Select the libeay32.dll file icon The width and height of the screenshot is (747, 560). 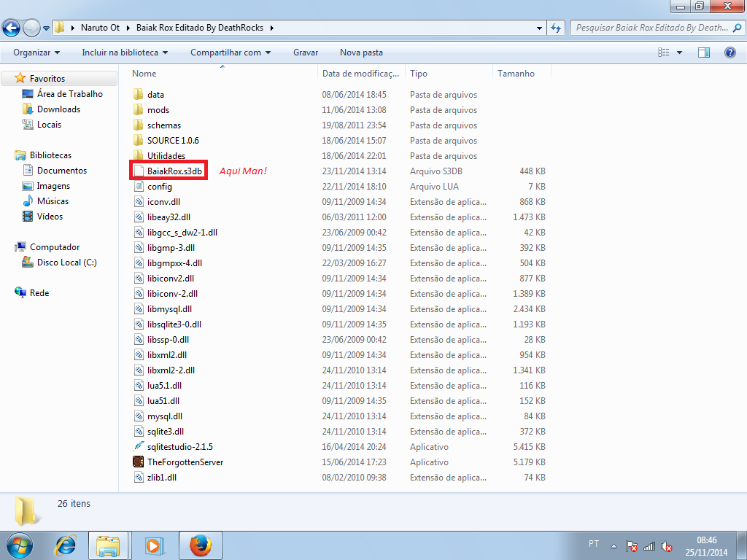pyautogui.click(x=138, y=217)
